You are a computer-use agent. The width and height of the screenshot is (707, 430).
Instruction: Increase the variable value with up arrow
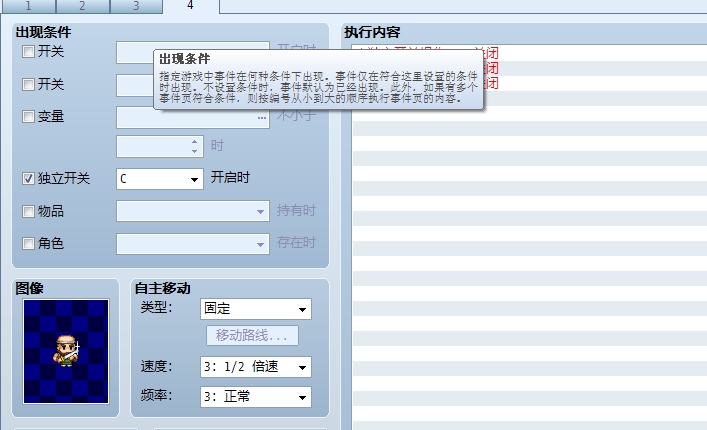tap(194, 142)
